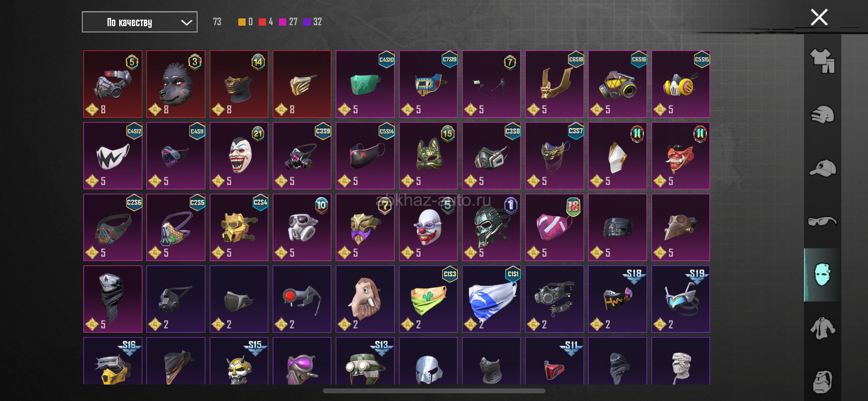868x401 pixels.
Task: Click the chevron arrow on sort box
Action: 186,22
